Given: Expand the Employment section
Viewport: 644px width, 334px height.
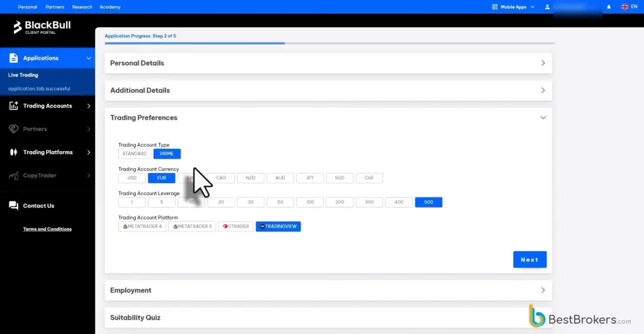Looking at the screenshot, I should click(328, 291).
